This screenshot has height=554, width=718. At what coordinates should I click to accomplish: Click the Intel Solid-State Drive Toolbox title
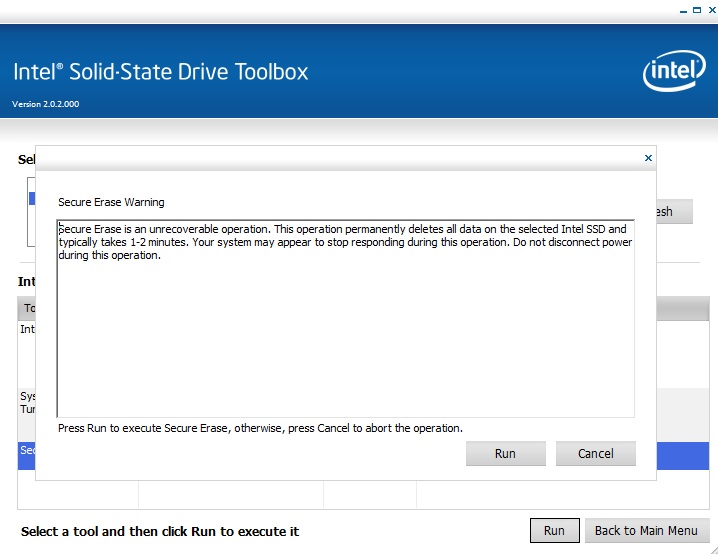[161, 72]
